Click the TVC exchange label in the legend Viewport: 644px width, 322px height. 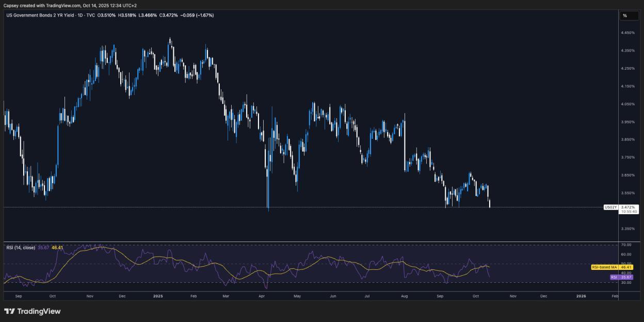[91, 15]
